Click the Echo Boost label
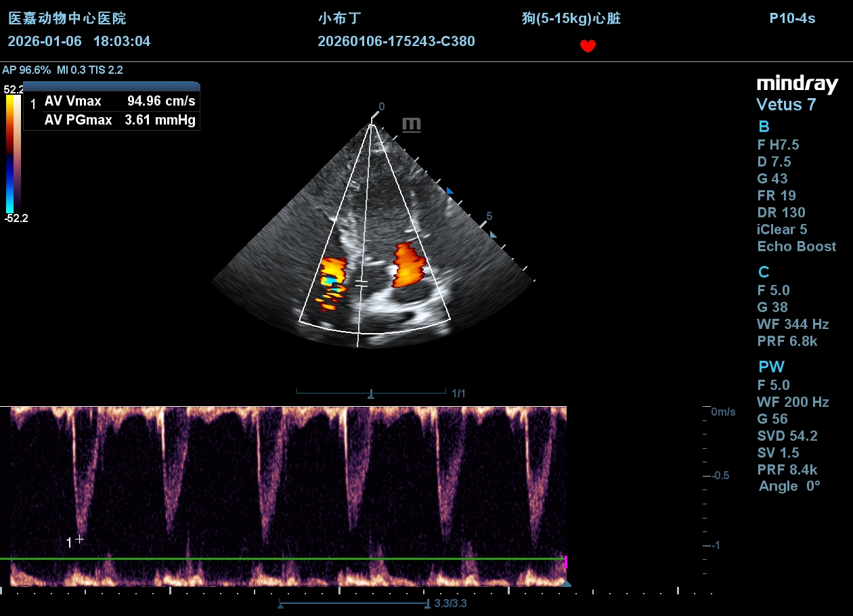853x616 pixels. click(x=797, y=246)
